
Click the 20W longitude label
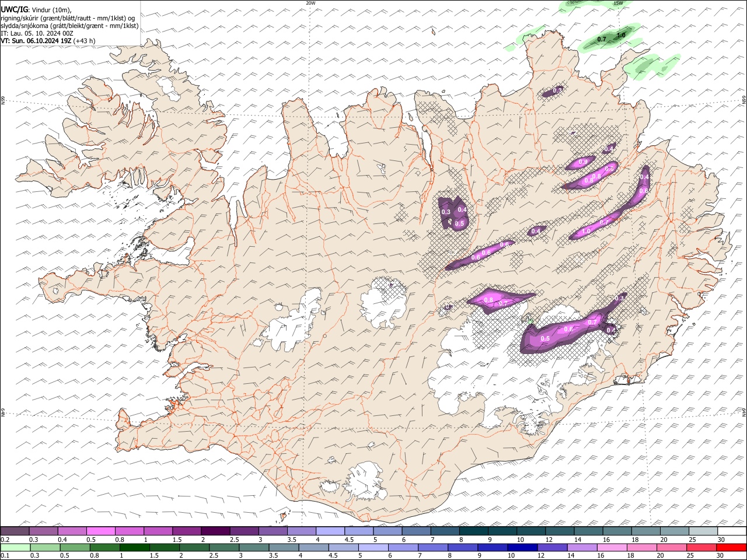(x=310, y=3)
